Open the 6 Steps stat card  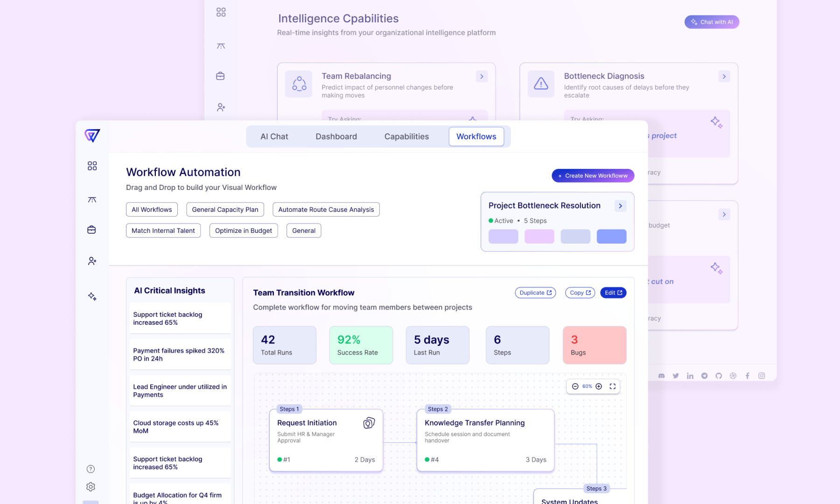pos(518,345)
